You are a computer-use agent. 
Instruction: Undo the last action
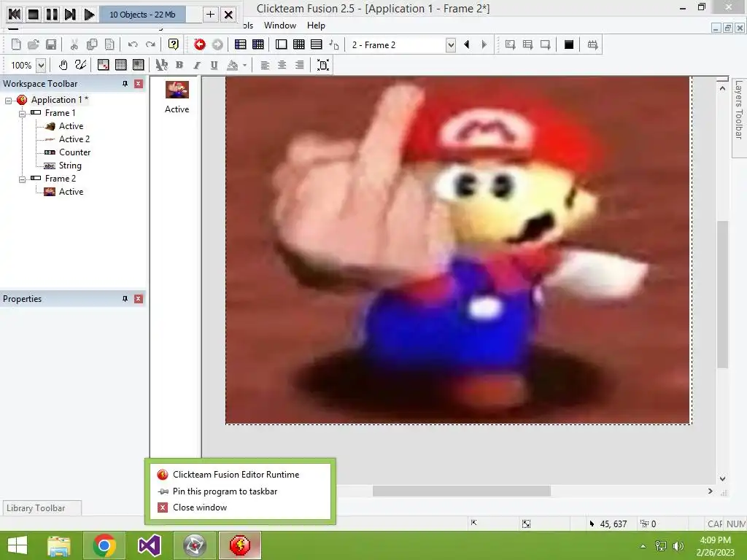point(133,44)
